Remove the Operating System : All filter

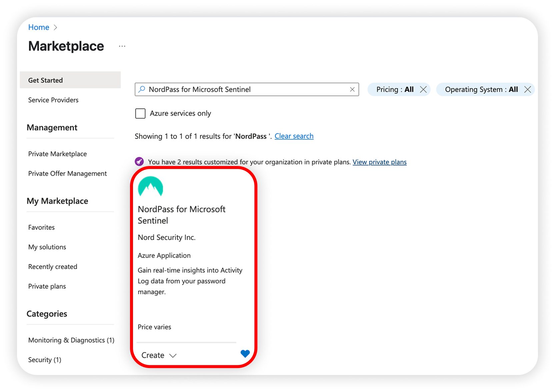[x=527, y=89]
